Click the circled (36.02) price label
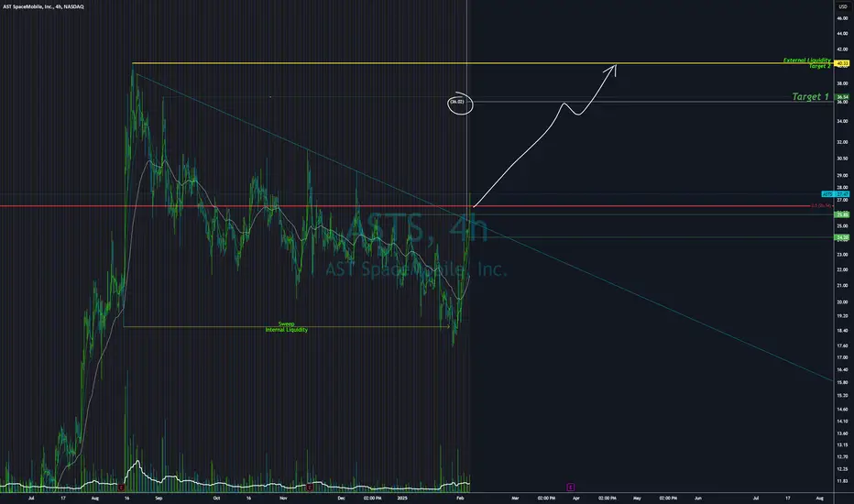The height and width of the screenshot is (504, 854). [457, 102]
